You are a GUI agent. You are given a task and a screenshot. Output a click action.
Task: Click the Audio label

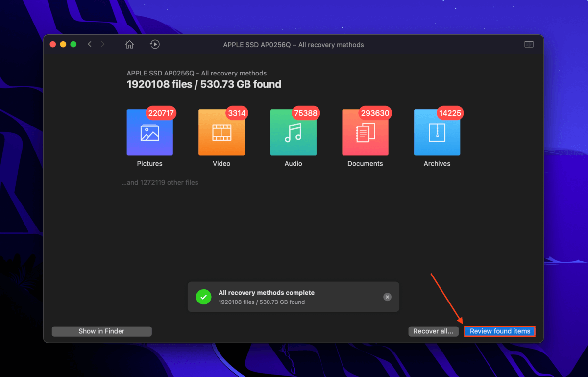293,164
